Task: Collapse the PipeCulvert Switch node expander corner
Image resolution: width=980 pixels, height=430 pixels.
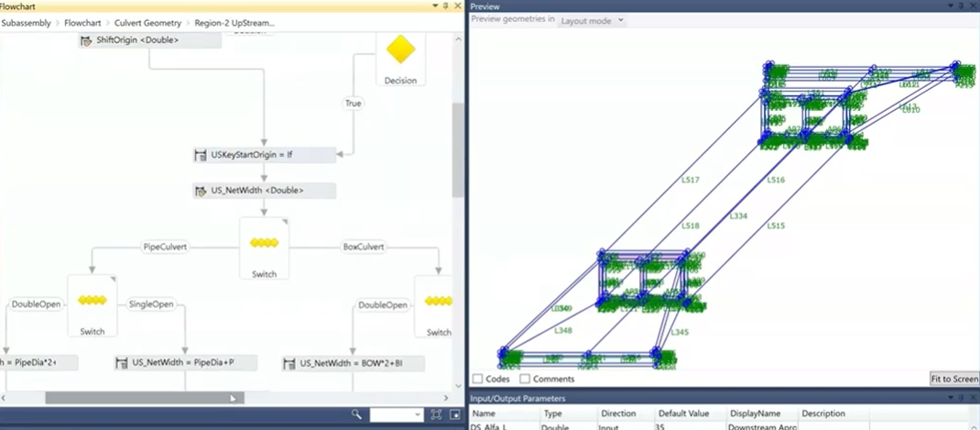Action: pos(114,279)
